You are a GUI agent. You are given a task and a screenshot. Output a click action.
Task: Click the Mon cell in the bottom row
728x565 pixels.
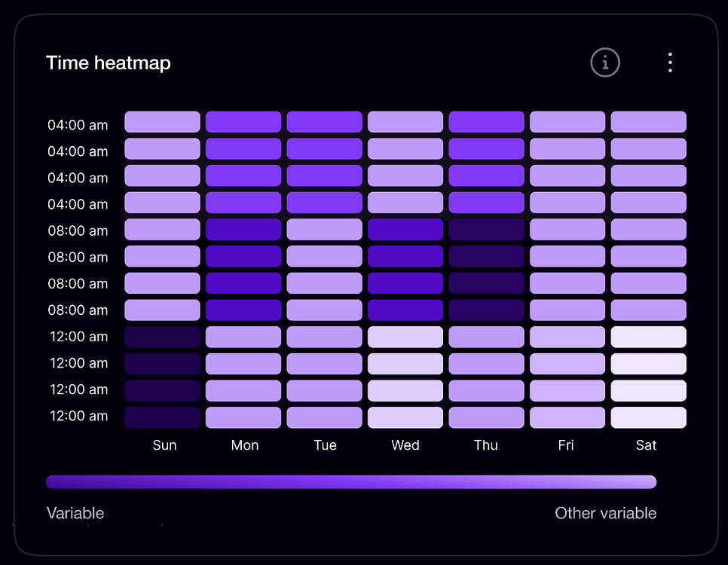tap(243, 416)
